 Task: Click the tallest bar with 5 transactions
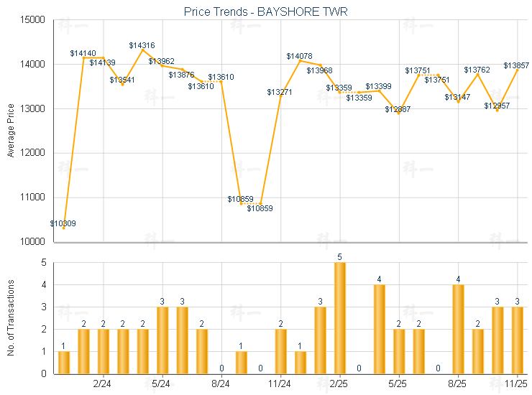coord(339,318)
